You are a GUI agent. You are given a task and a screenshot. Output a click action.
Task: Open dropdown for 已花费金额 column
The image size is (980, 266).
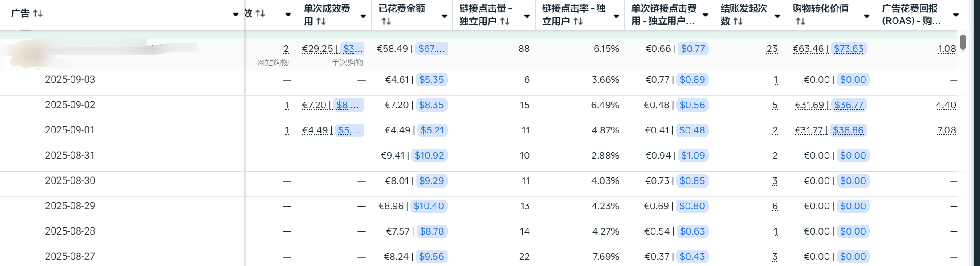click(444, 16)
